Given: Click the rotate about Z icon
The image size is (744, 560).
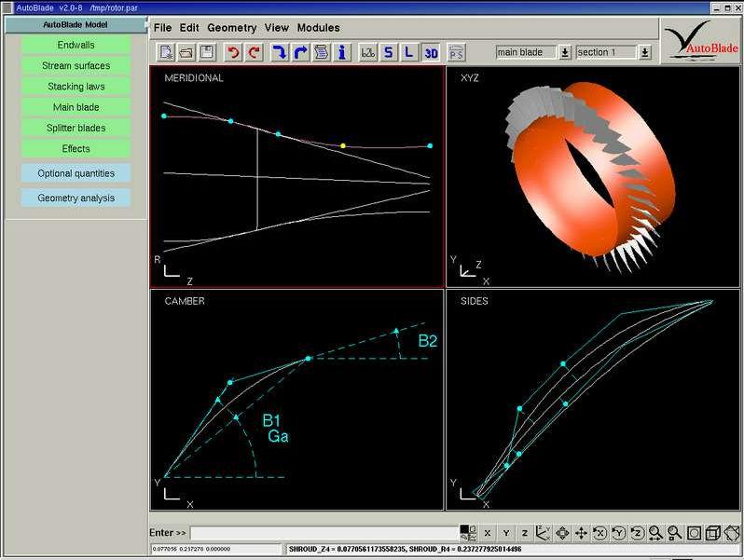Looking at the screenshot, I should pos(637,534).
